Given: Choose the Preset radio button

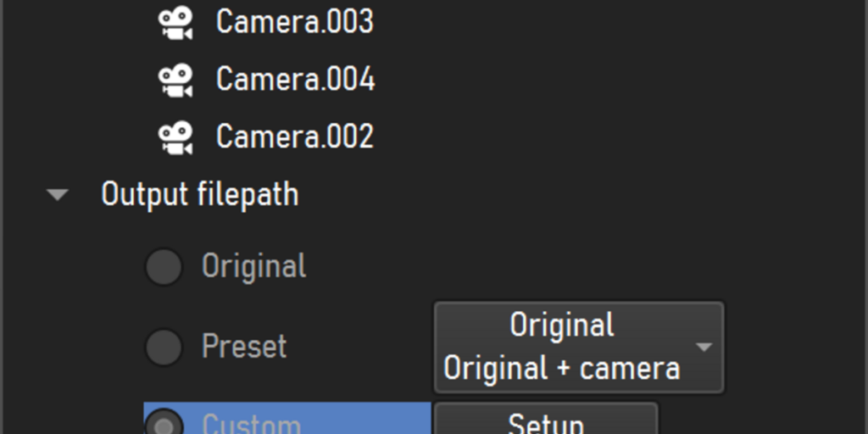Looking at the screenshot, I should 164,347.
